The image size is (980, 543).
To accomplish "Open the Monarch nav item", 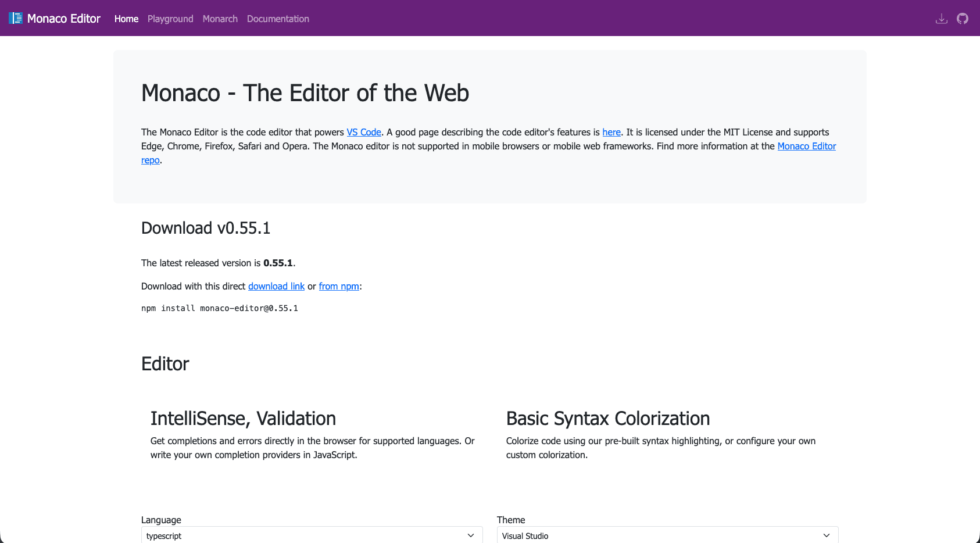I will pos(220,19).
